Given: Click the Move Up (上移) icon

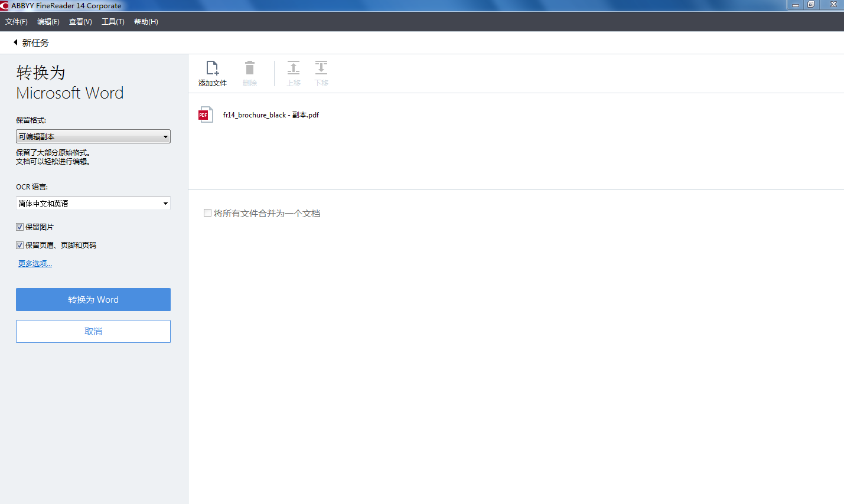Looking at the screenshot, I should pyautogui.click(x=294, y=68).
